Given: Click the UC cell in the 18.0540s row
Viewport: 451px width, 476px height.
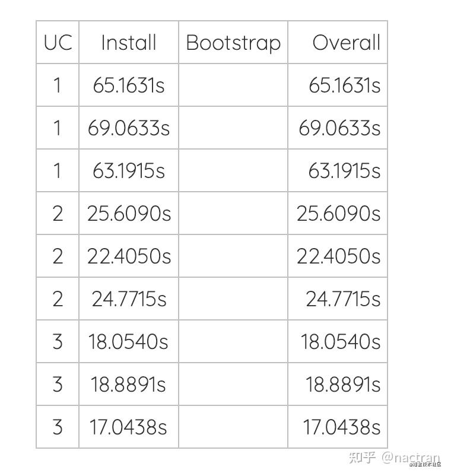Looking at the screenshot, I should pyautogui.click(x=58, y=342).
